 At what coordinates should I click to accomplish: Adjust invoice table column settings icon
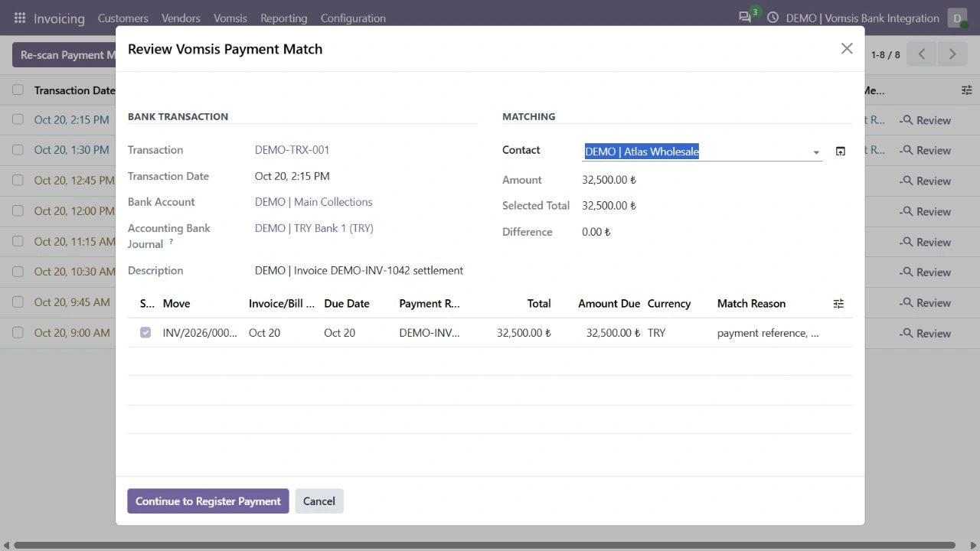[838, 304]
